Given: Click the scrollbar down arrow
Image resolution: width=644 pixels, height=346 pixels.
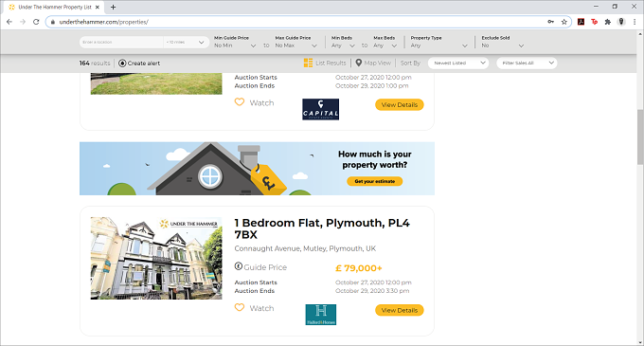Looking at the screenshot, I should [x=640, y=342].
